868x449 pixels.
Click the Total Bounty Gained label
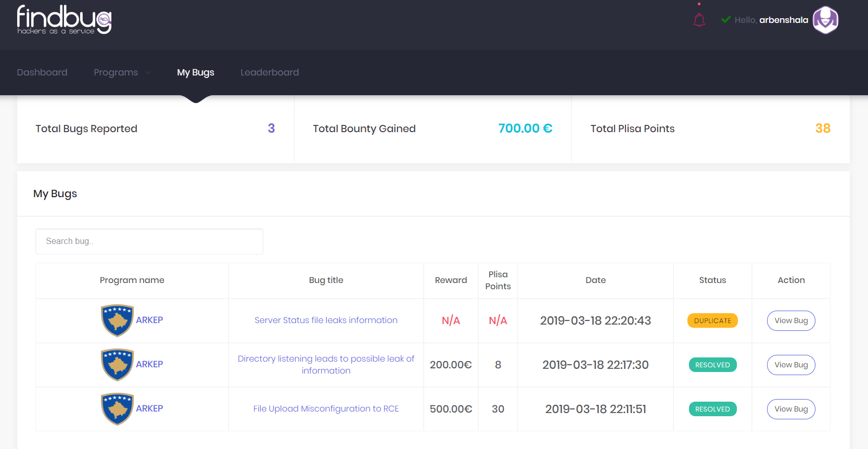click(x=364, y=129)
